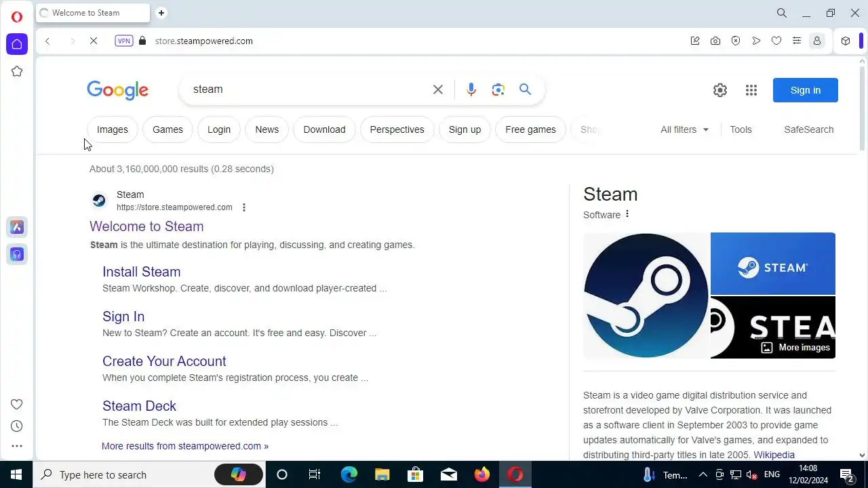Start voice search with microphone icon
This screenshot has height=488, width=868.
click(471, 89)
